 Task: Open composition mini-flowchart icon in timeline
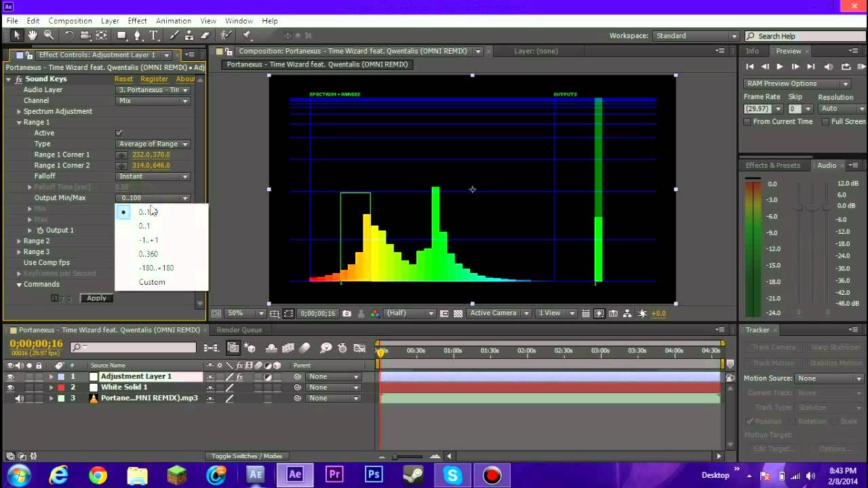(212, 348)
